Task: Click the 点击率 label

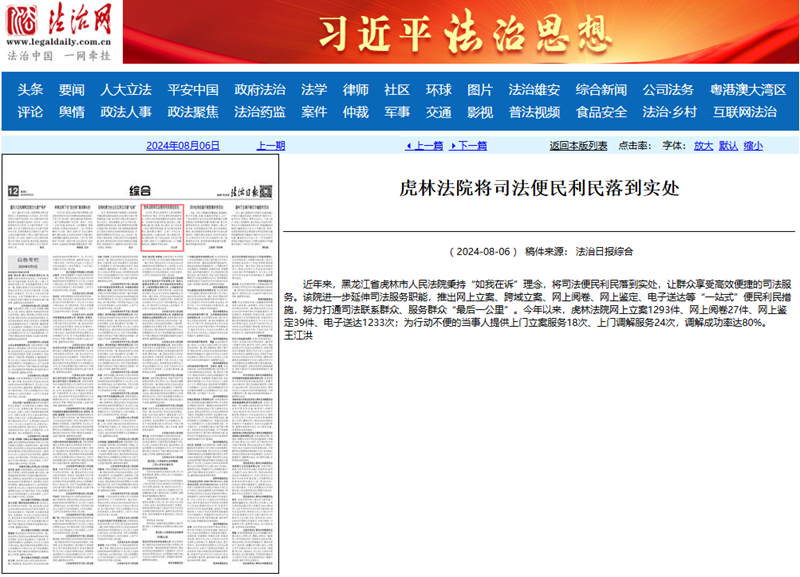Action: click(635, 145)
